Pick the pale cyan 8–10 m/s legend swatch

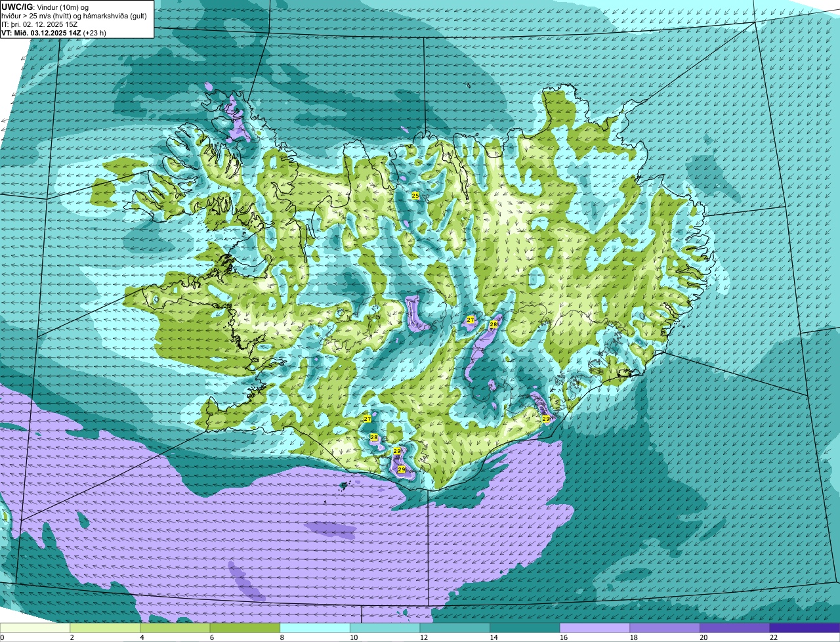tap(315, 628)
